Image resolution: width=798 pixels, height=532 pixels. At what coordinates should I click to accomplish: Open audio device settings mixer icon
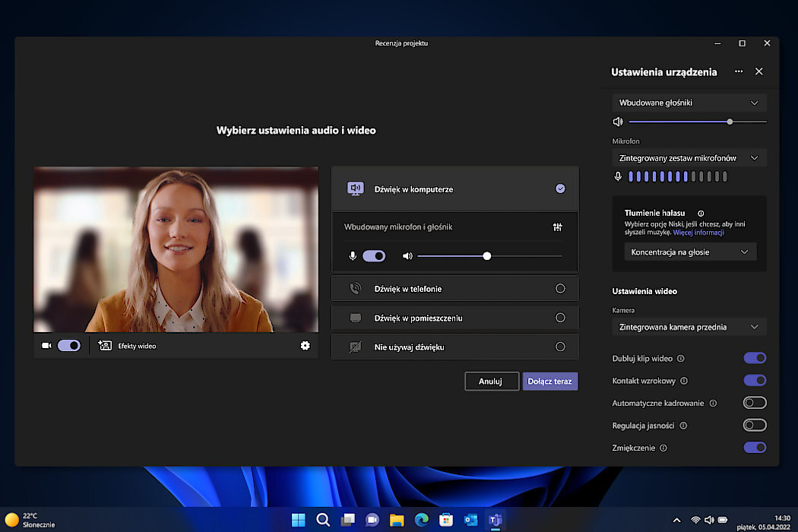click(558, 227)
